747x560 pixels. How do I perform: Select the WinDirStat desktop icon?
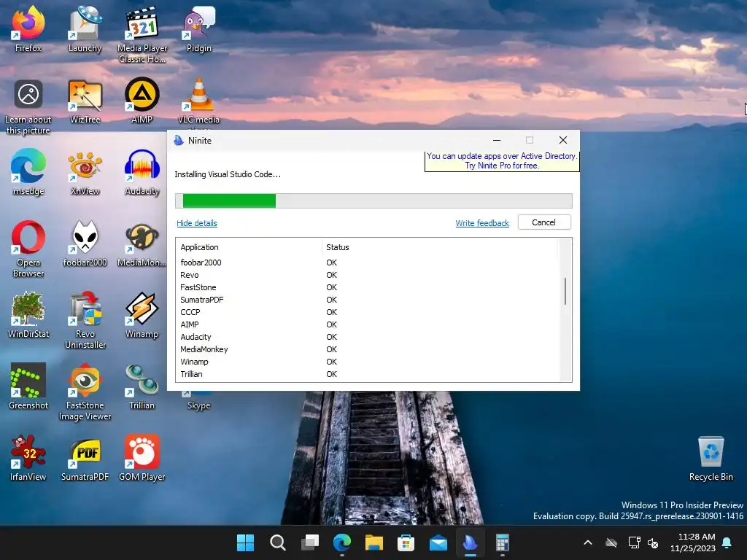tap(28, 314)
